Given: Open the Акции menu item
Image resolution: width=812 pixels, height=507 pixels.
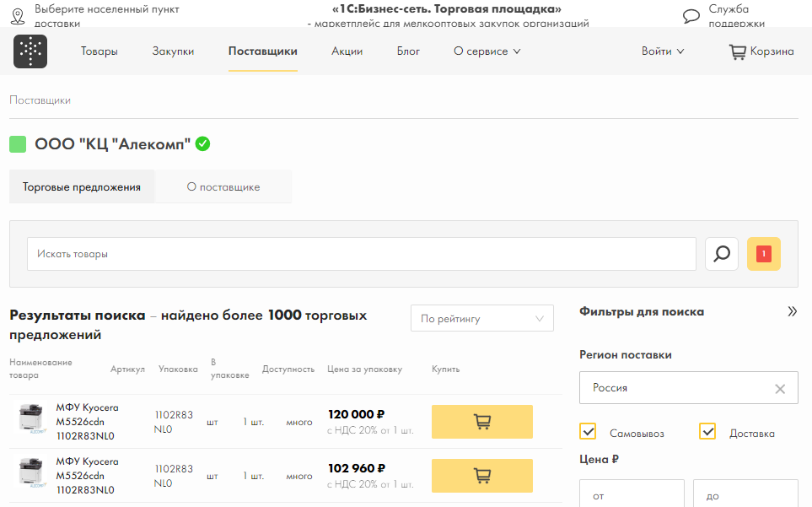Looking at the screenshot, I should tap(347, 51).
